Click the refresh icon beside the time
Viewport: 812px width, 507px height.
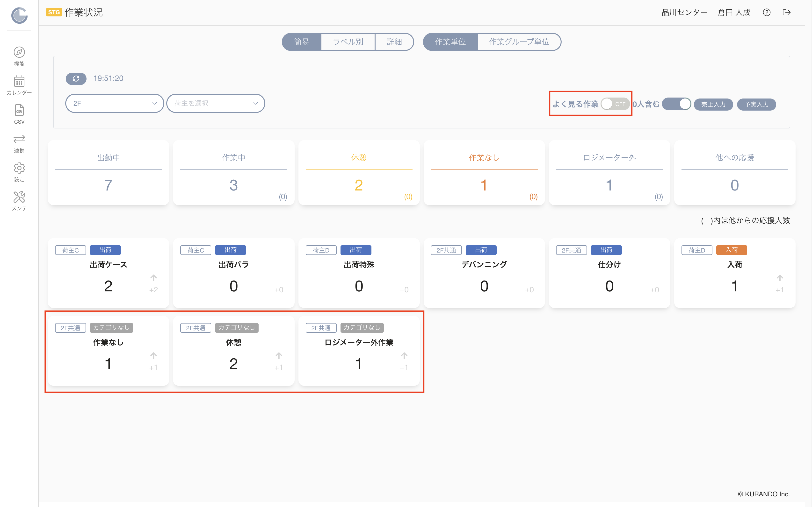tap(76, 78)
